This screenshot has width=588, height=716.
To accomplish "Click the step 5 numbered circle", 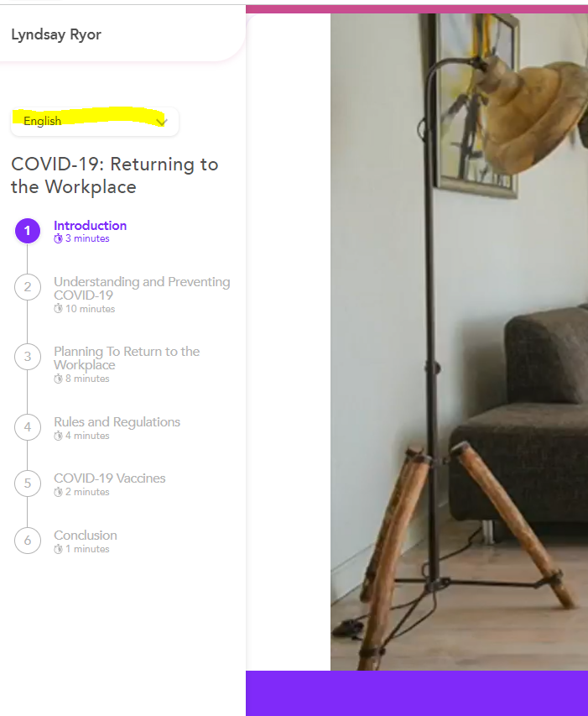I will (x=28, y=483).
